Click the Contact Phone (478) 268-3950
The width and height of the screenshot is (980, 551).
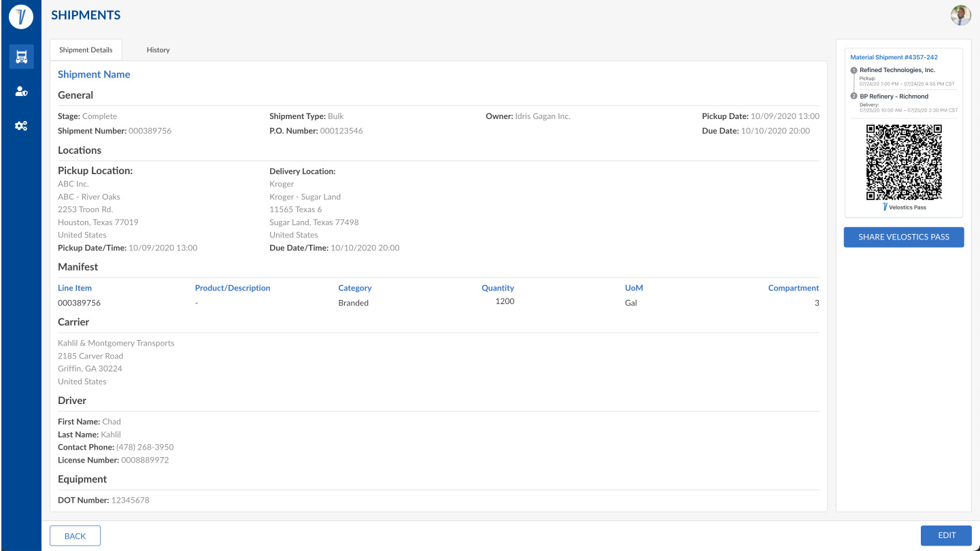[116, 447]
